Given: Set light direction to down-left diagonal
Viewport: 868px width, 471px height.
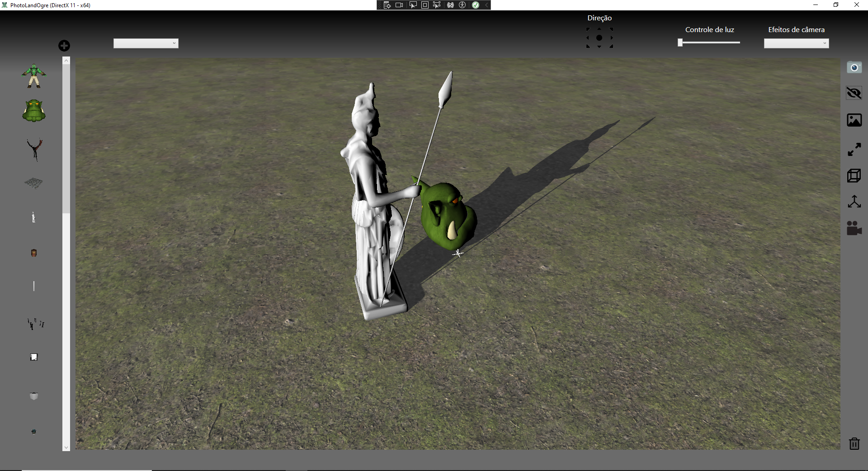Looking at the screenshot, I should point(588,46).
